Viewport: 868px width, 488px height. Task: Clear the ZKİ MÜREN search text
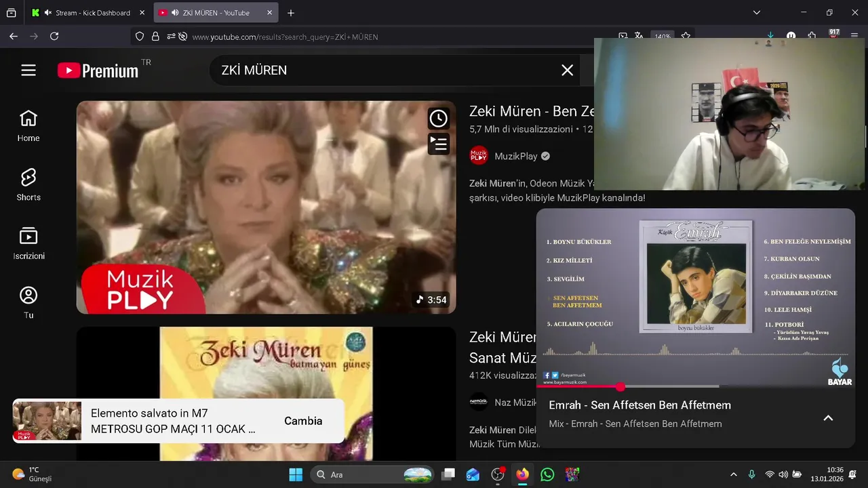[x=568, y=70]
